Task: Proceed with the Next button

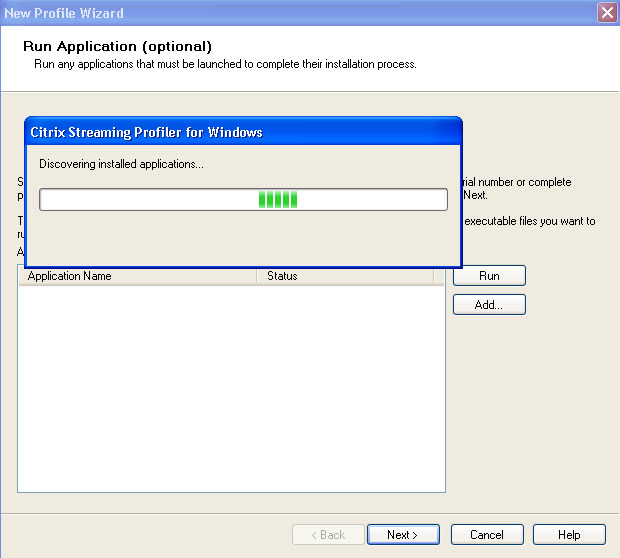Action: pyautogui.click(x=403, y=535)
